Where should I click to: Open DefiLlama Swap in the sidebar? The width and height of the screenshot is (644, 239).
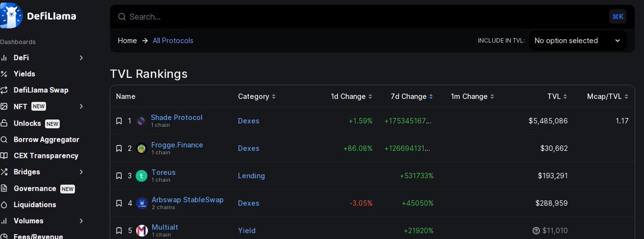coord(41,90)
